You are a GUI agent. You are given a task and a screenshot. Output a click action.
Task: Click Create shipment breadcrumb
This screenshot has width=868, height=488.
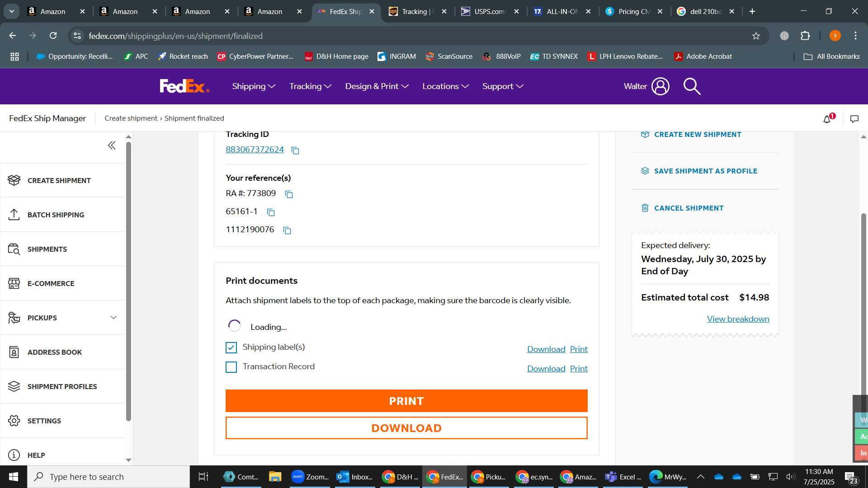[x=131, y=118]
